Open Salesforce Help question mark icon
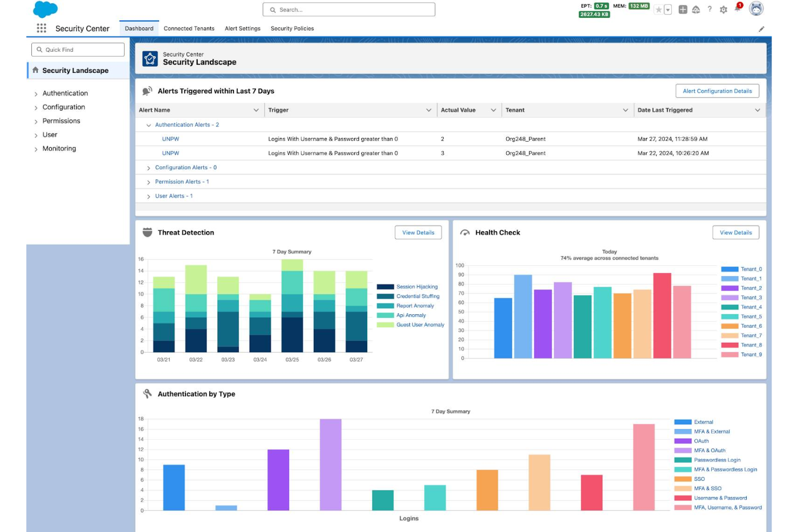The height and width of the screenshot is (532, 798). click(x=710, y=9)
